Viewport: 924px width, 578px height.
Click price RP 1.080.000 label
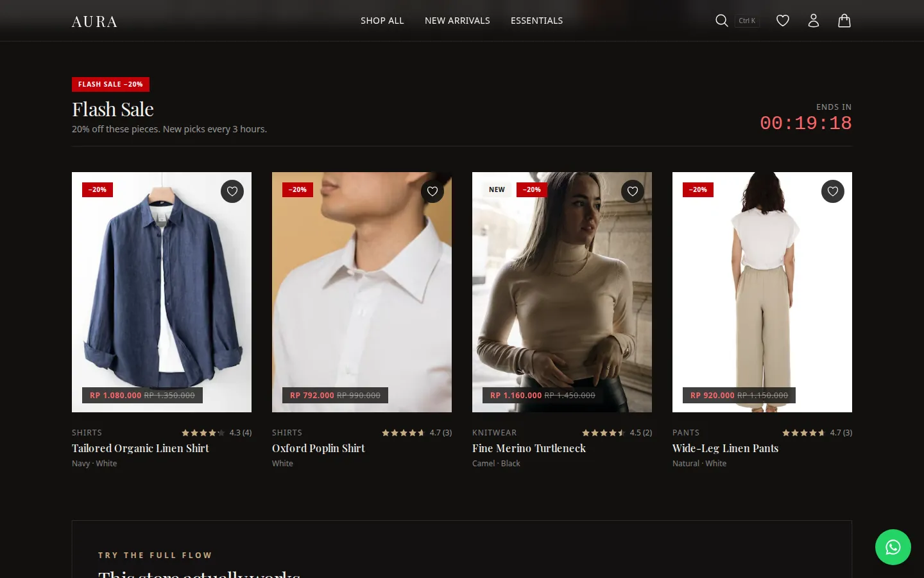[116, 396]
